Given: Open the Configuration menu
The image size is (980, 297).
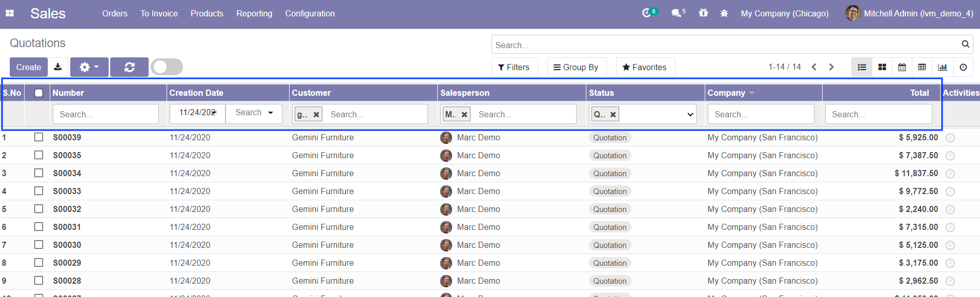Looking at the screenshot, I should (x=310, y=13).
